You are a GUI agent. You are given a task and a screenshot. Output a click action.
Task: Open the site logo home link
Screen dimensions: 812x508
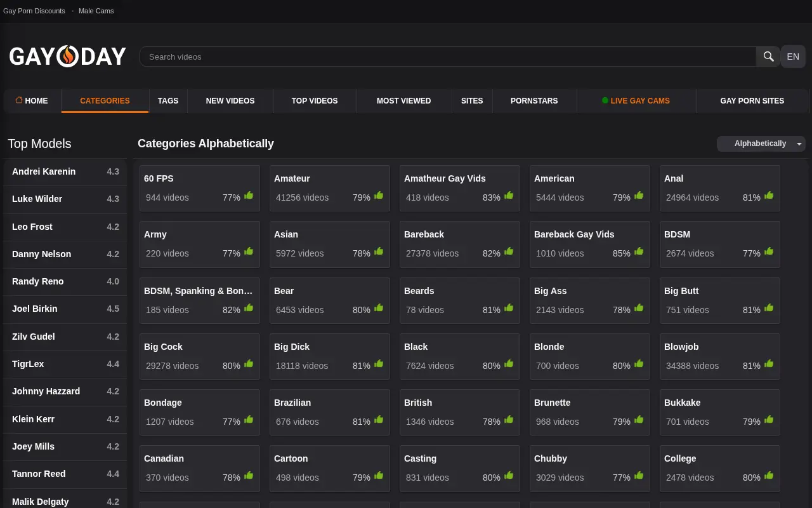click(x=68, y=57)
